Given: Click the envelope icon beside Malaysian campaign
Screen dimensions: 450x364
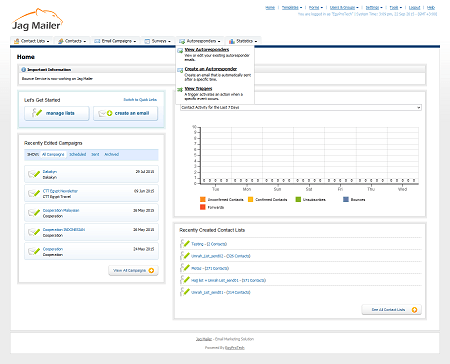Looking at the screenshot, I should [34, 212].
